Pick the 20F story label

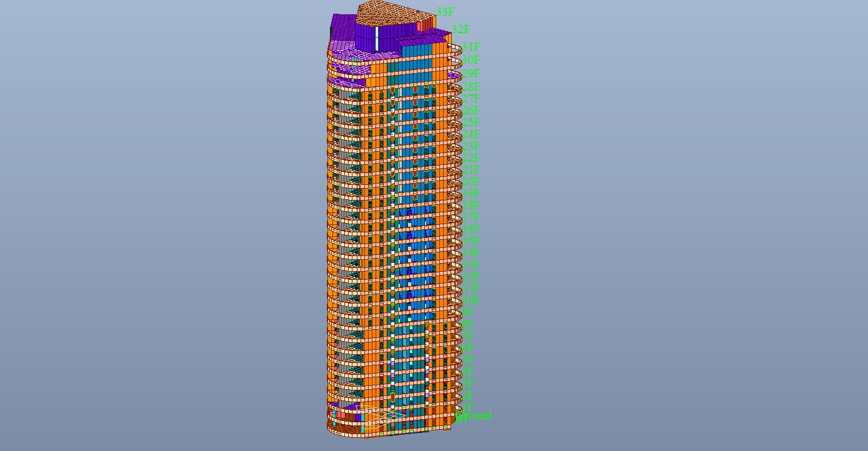pos(471,182)
